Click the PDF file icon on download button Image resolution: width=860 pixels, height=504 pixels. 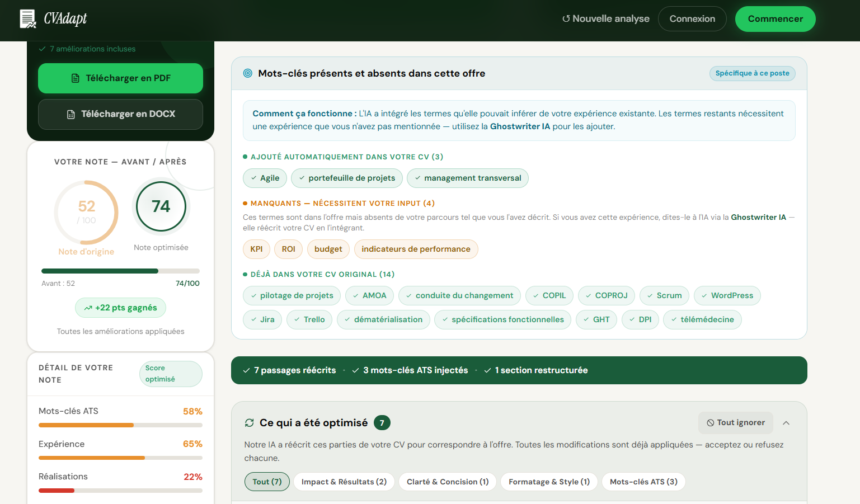point(77,78)
